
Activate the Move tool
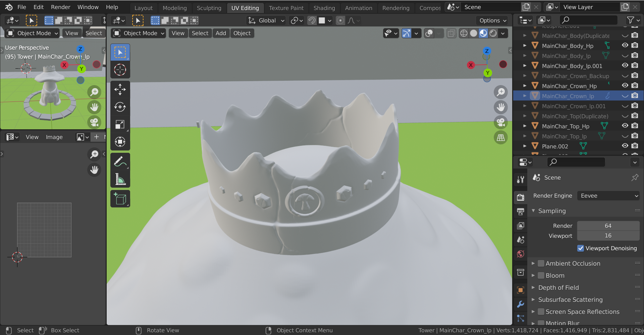120,89
